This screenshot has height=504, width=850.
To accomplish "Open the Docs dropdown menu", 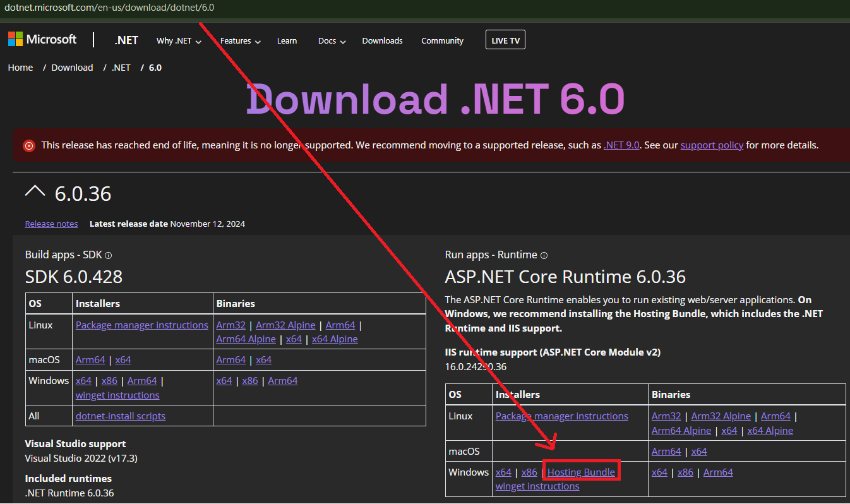I will coord(332,40).
